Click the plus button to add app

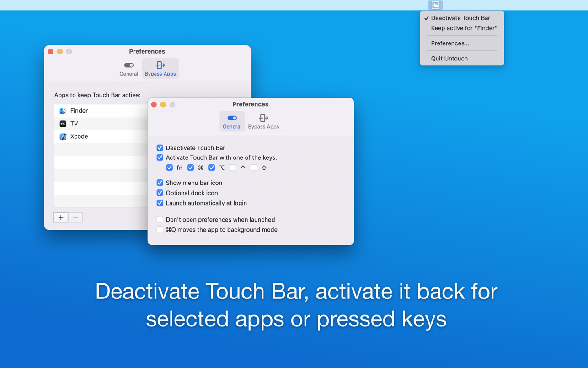coord(61,217)
